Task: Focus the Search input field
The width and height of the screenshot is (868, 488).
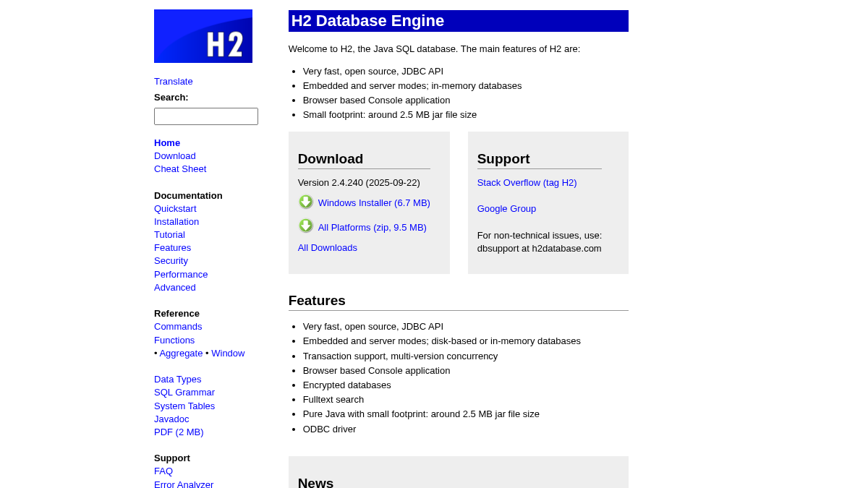Action: [x=206, y=116]
